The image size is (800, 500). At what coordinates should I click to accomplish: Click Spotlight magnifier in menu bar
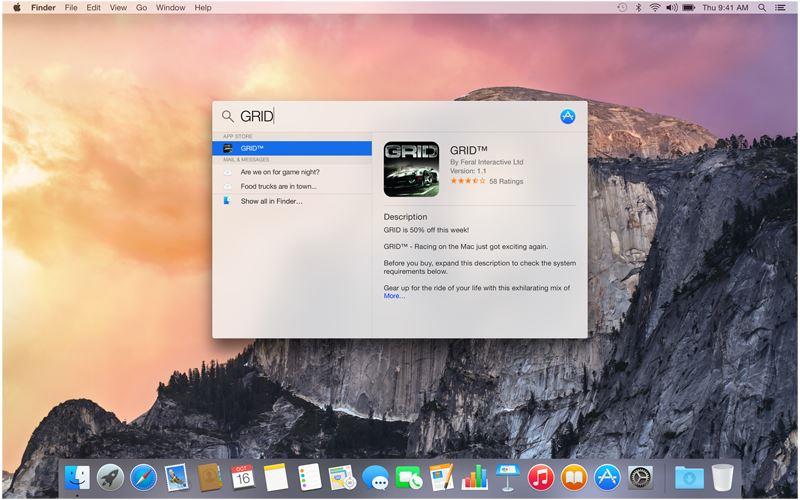pos(762,8)
